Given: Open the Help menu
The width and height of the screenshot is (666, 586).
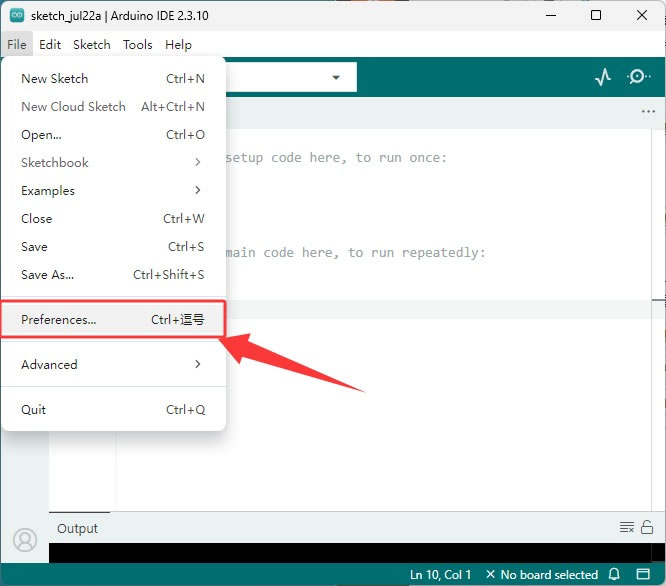Looking at the screenshot, I should [x=178, y=45].
